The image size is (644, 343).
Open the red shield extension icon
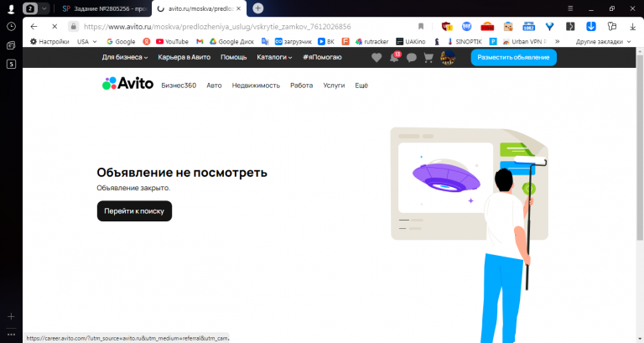click(447, 26)
